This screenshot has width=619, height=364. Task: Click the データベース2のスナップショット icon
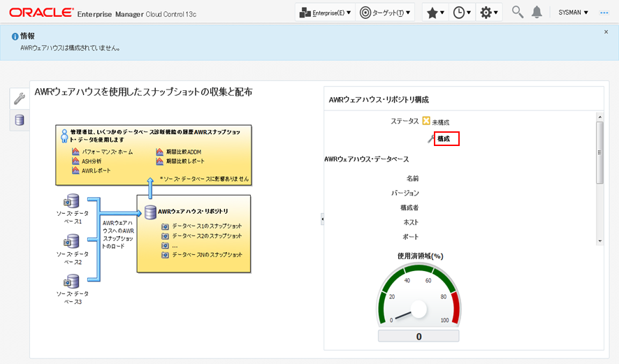(165, 236)
